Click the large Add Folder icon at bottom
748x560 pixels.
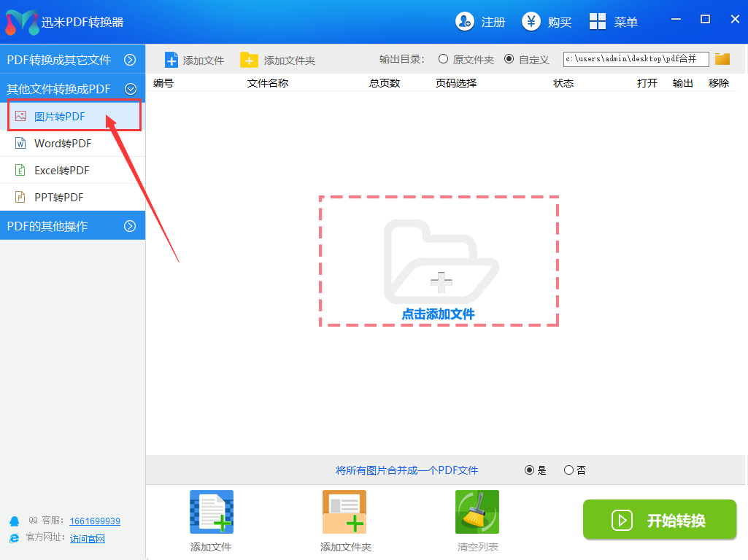click(x=344, y=512)
